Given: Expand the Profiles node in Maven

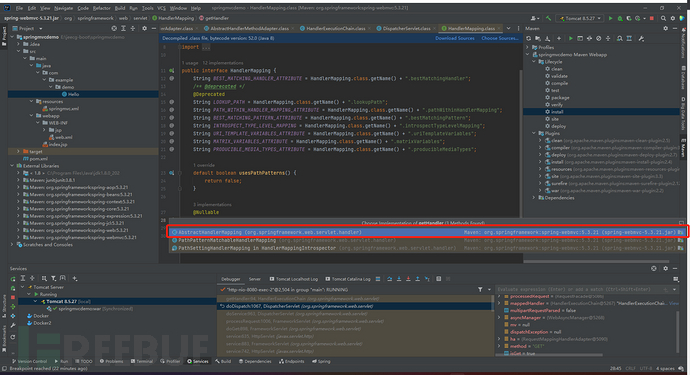Looking at the screenshot, I should 528,48.
